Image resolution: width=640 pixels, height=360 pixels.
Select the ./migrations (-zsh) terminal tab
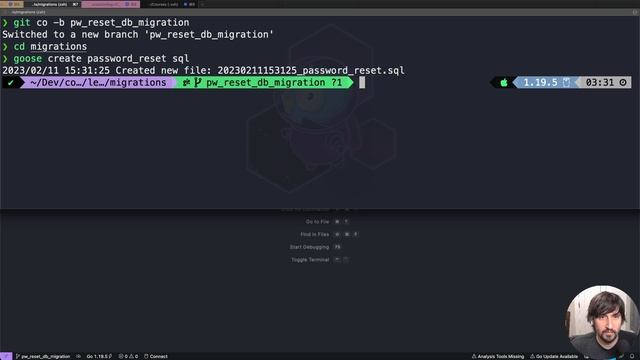(x=52, y=4)
